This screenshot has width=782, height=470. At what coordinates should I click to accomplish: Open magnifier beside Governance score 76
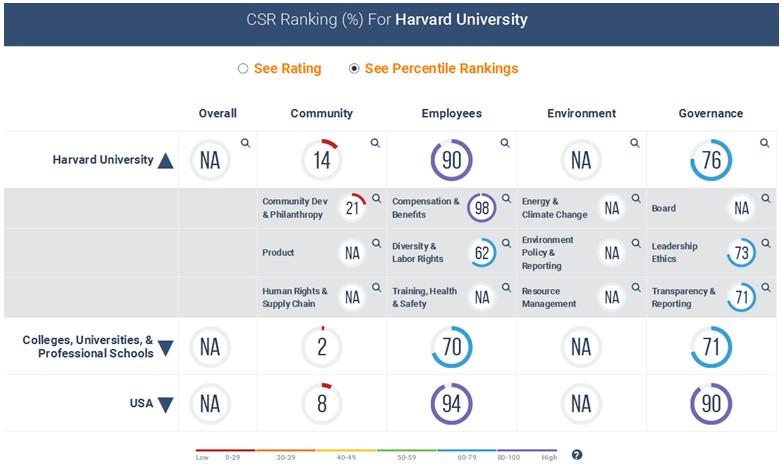(765, 143)
